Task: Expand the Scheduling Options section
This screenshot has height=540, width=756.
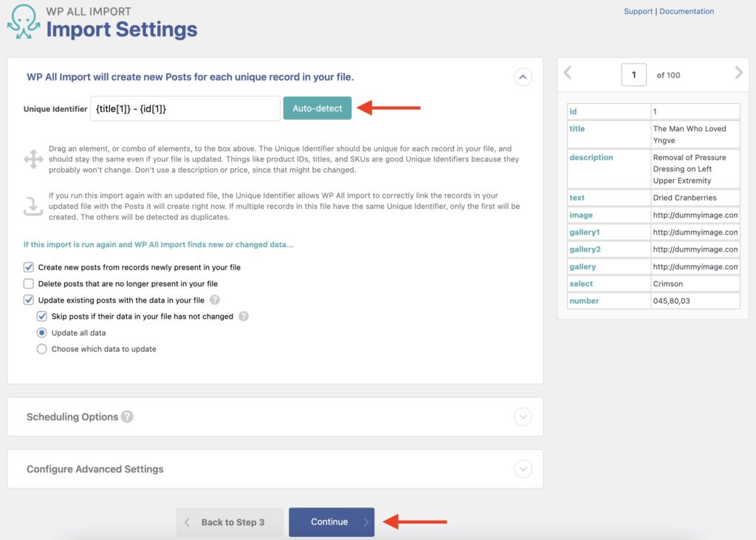Action: click(x=523, y=417)
